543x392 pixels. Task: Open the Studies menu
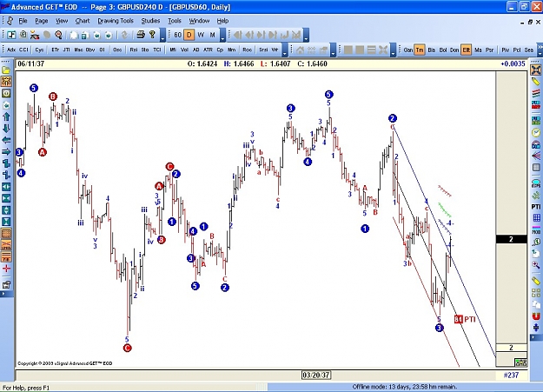coord(150,21)
